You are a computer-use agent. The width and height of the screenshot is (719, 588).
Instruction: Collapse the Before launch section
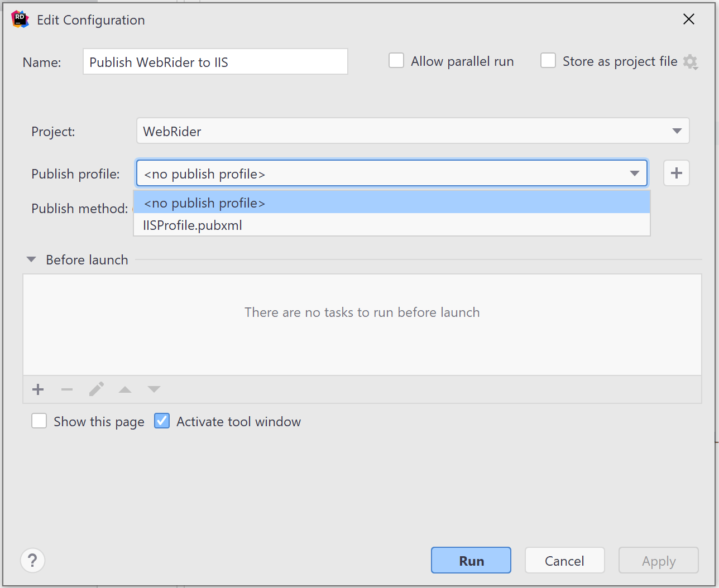click(31, 259)
